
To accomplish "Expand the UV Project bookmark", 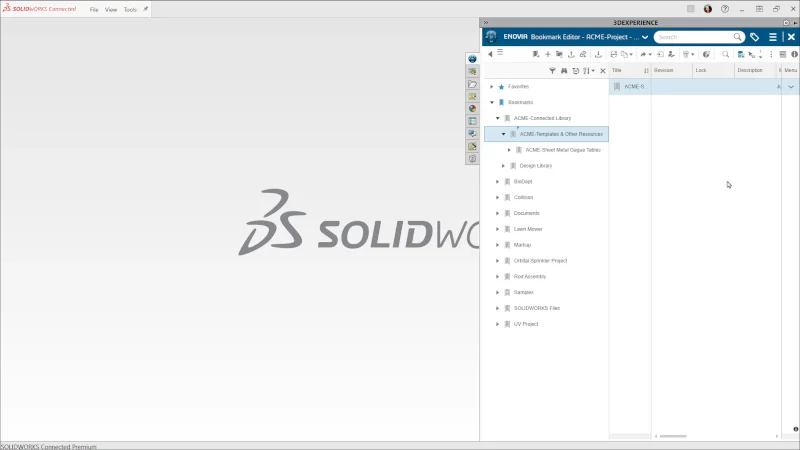I will coord(498,324).
